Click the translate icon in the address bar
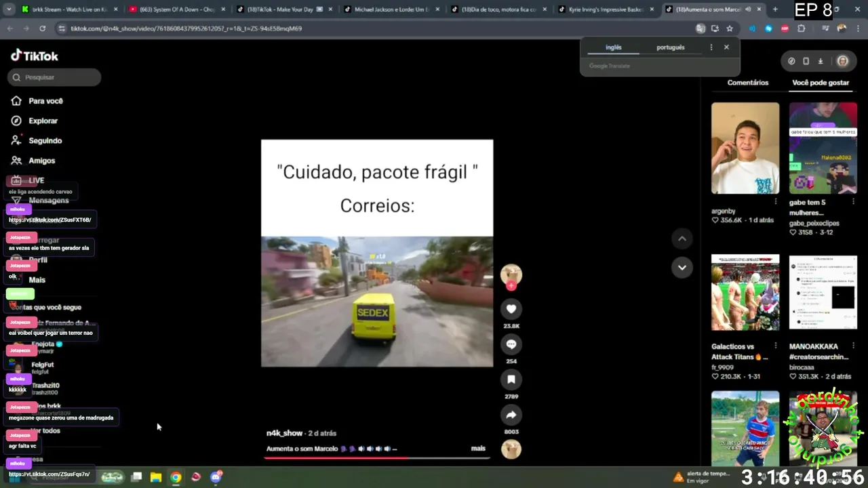The height and width of the screenshot is (488, 868). pyautogui.click(x=701, y=28)
